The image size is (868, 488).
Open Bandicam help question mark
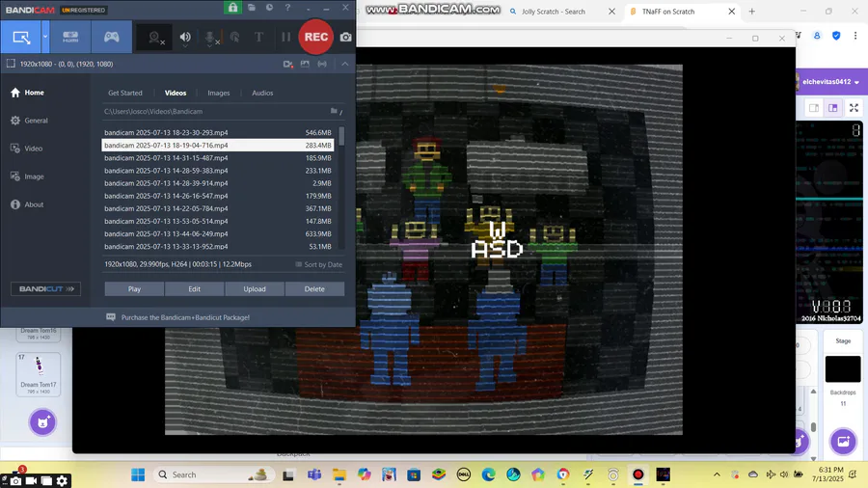pyautogui.click(x=287, y=8)
